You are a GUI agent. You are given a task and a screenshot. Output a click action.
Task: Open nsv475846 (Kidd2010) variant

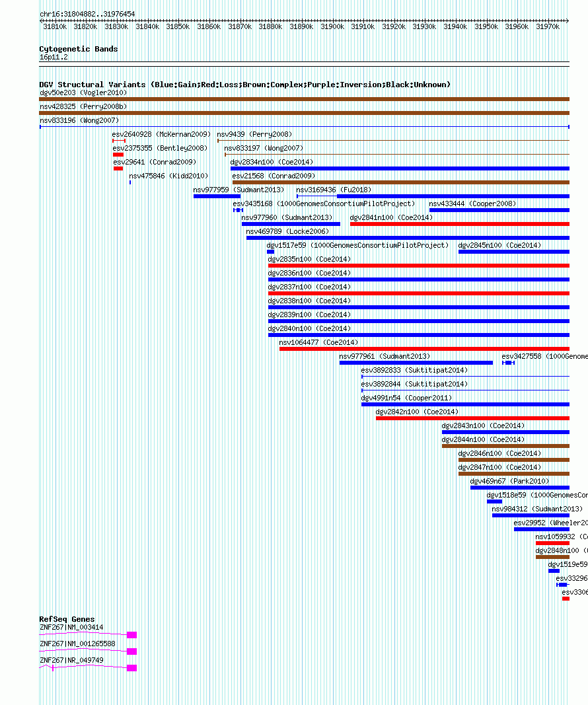168,176
